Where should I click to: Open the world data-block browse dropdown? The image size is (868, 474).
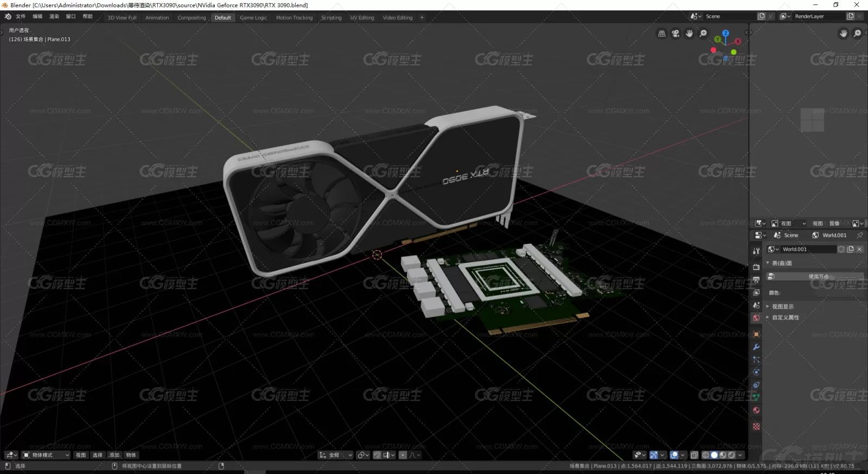[773, 249]
